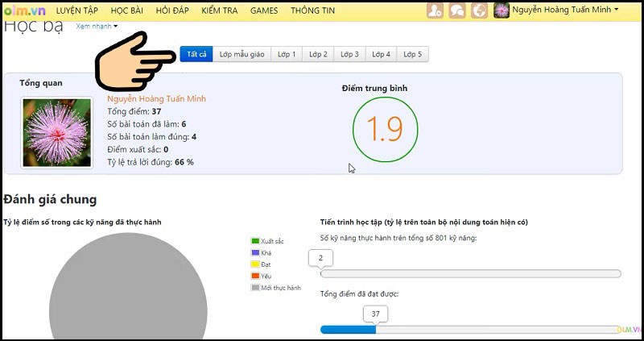Viewport: 644px width, 341px height.
Task: Click the Nguyễn Hoàng Tuấn Minh profile link
Action: [156, 99]
